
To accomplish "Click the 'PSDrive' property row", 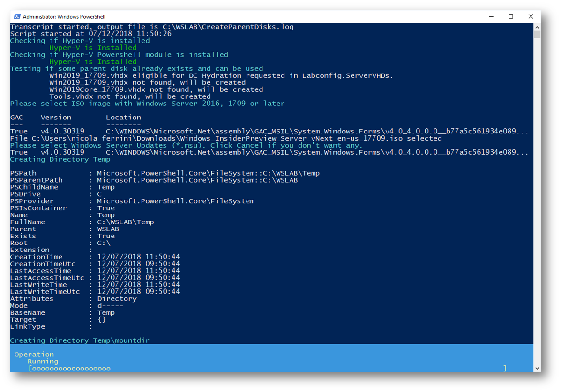I will (x=56, y=194).
